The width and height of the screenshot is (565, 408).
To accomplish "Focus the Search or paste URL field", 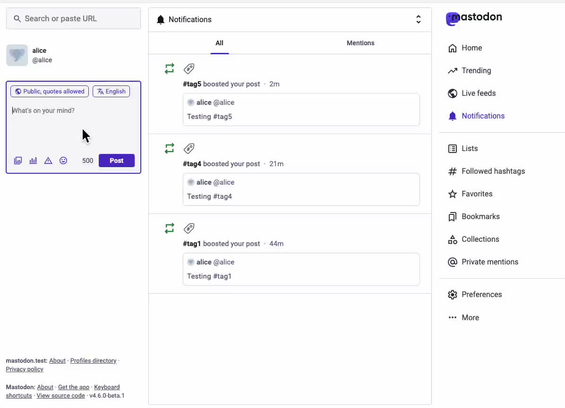I will (74, 18).
